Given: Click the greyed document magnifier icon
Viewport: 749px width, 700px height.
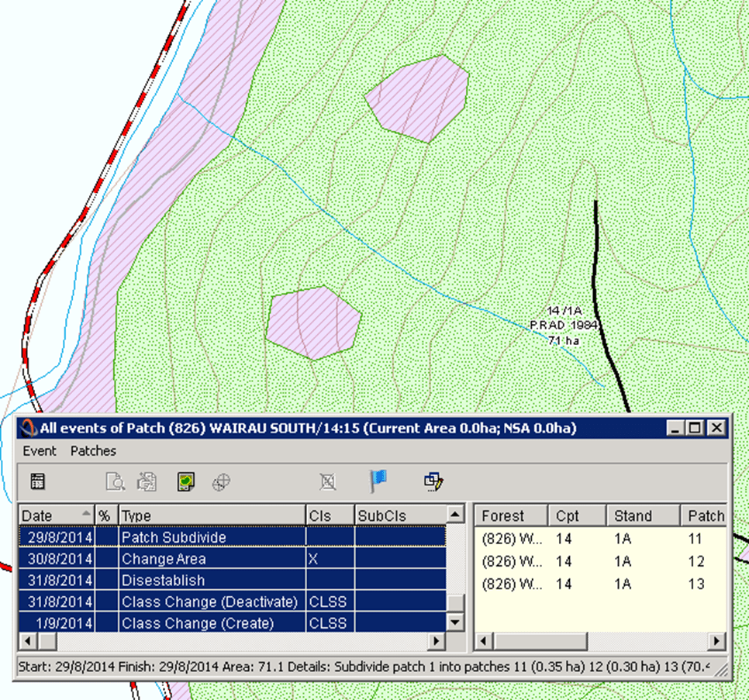Looking at the screenshot, I should tap(115, 481).
